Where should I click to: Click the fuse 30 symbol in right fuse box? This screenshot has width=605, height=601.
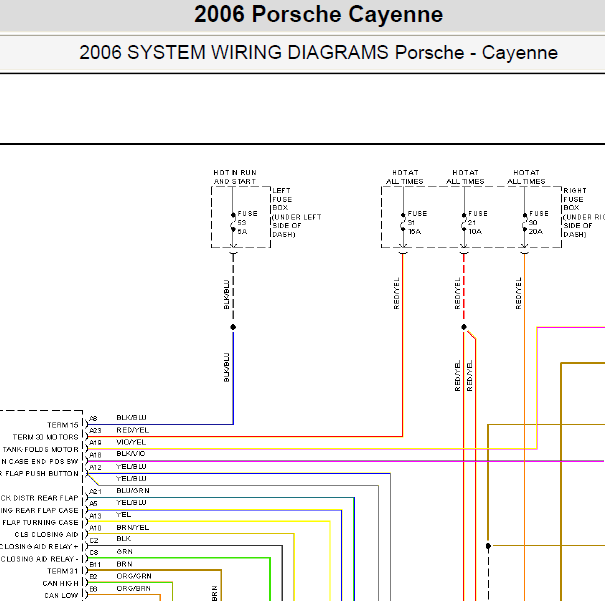(x=524, y=222)
